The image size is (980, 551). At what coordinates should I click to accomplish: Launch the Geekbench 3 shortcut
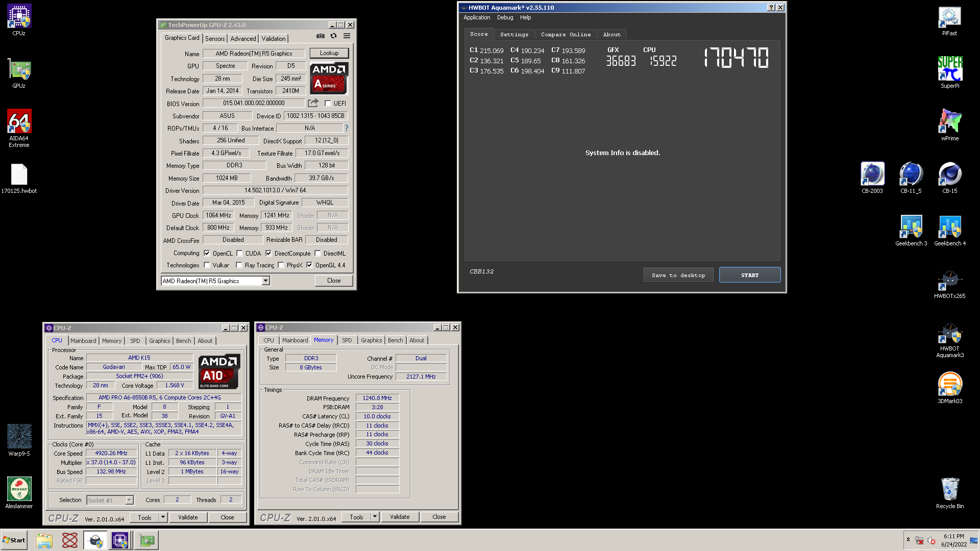coord(911,231)
